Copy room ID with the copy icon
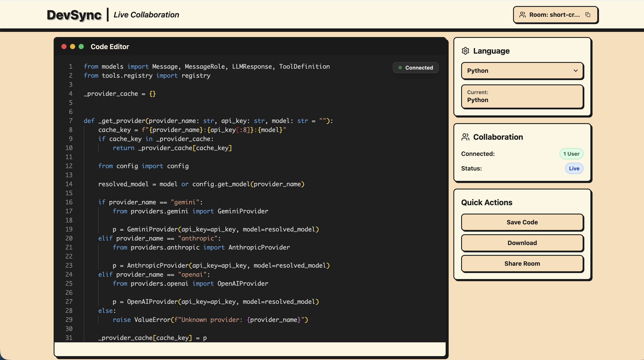This screenshot has width=644, height=360. [x=588, y=15]
